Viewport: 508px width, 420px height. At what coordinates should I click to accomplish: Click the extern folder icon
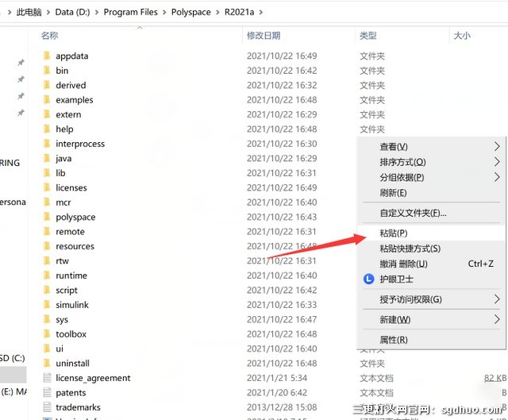coord(47,114)
